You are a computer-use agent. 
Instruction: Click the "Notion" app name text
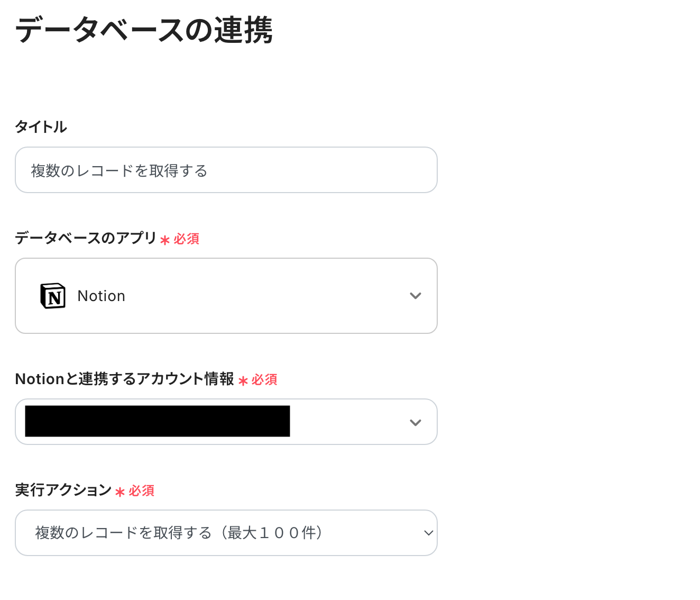tap(102, 296)
